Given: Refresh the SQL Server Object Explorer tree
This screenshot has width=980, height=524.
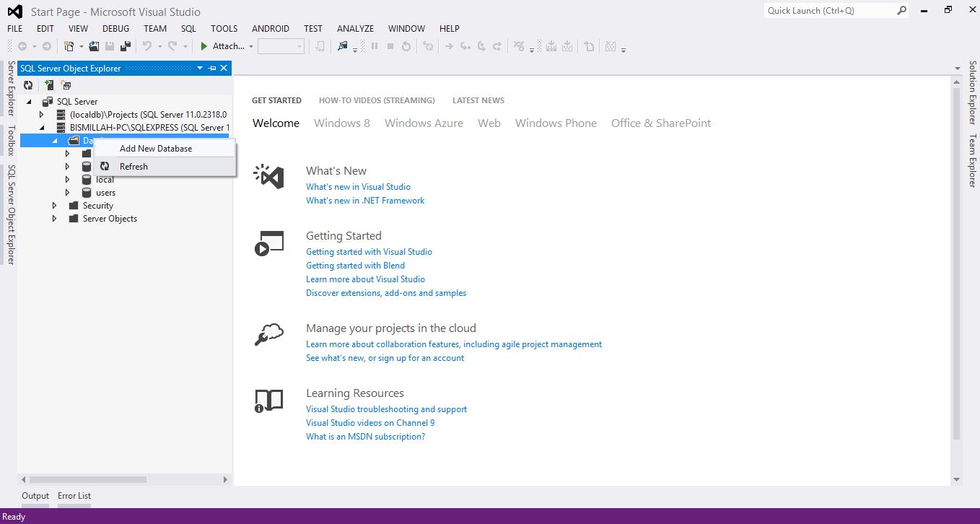Looking at the screenshot, I should click(x=28, y=85).
